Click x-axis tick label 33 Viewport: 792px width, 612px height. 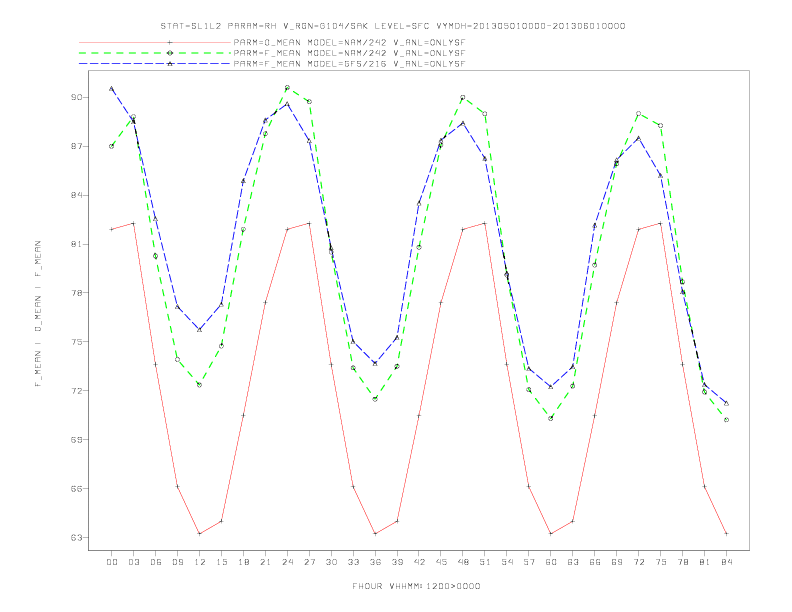(353, 562)
